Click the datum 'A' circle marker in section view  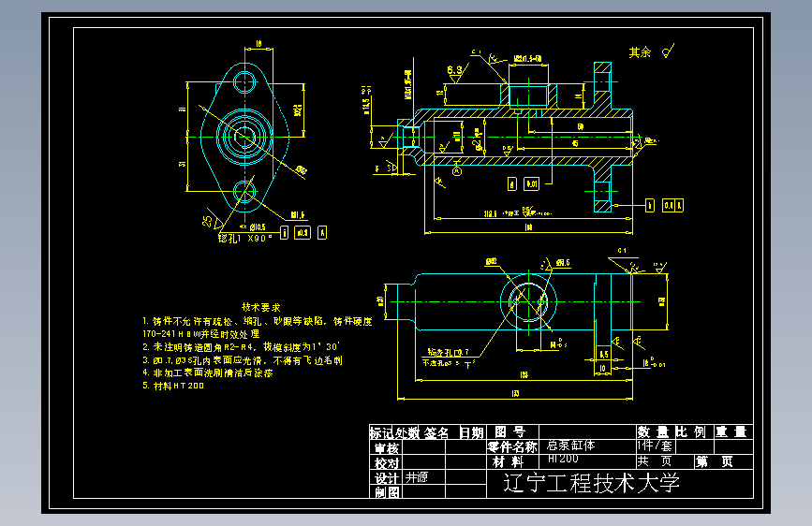[x=457, y=170]
